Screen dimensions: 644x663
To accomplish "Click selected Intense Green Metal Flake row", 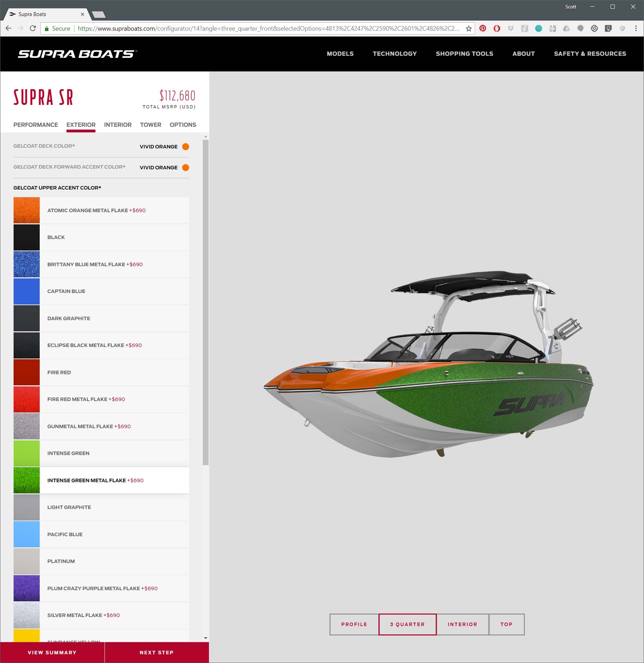I will pos(101,480).
